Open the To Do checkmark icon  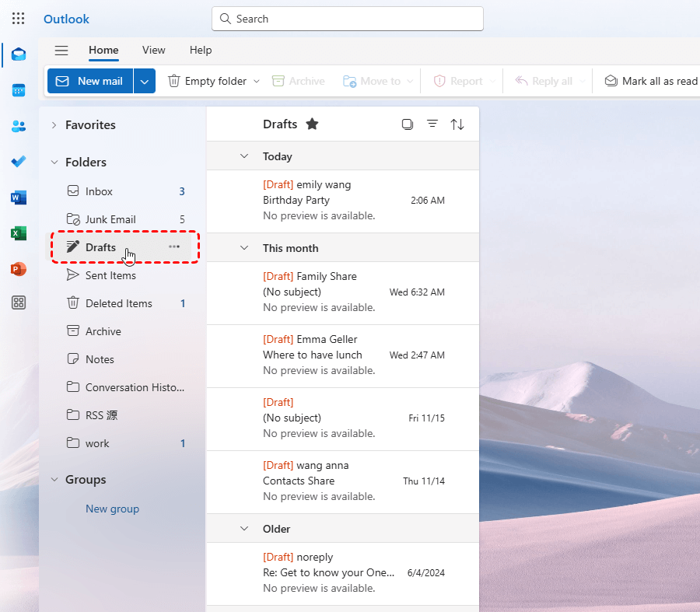point(19,162)
